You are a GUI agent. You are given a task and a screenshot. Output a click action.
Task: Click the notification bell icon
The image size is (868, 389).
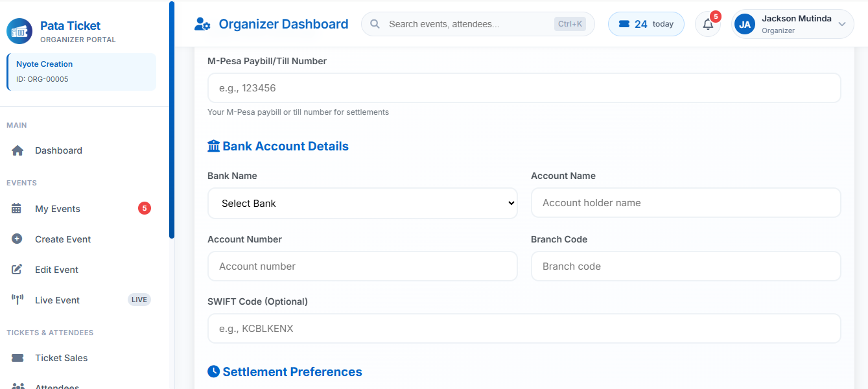(x=707, y=24)
